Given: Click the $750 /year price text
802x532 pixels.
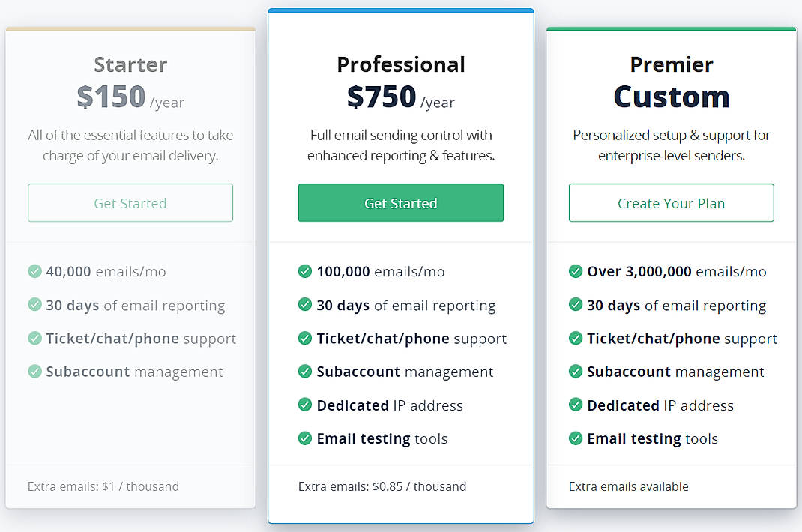Looking at the screenshot, I should (x=401, y=97).
